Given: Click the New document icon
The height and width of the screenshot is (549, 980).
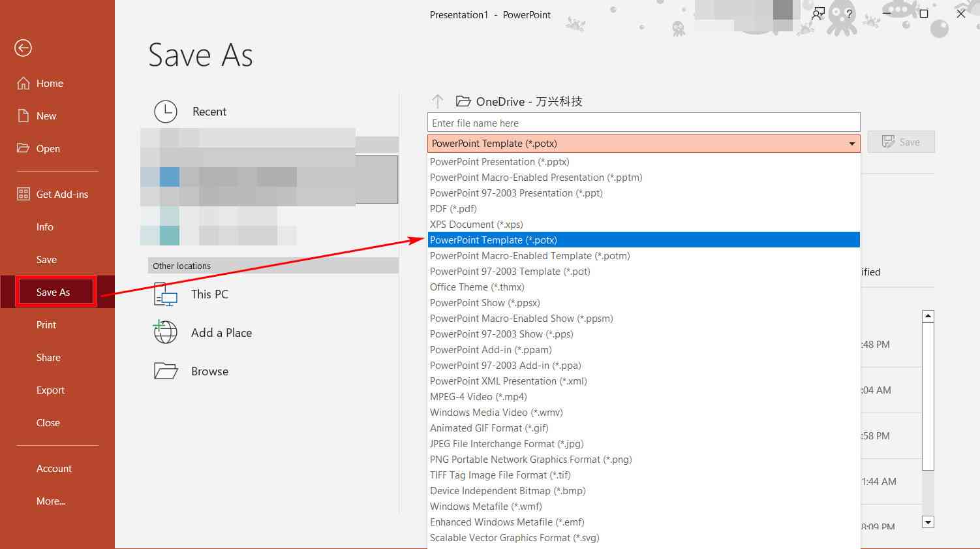Looking at the screenshot, I should tap(23, 116).
